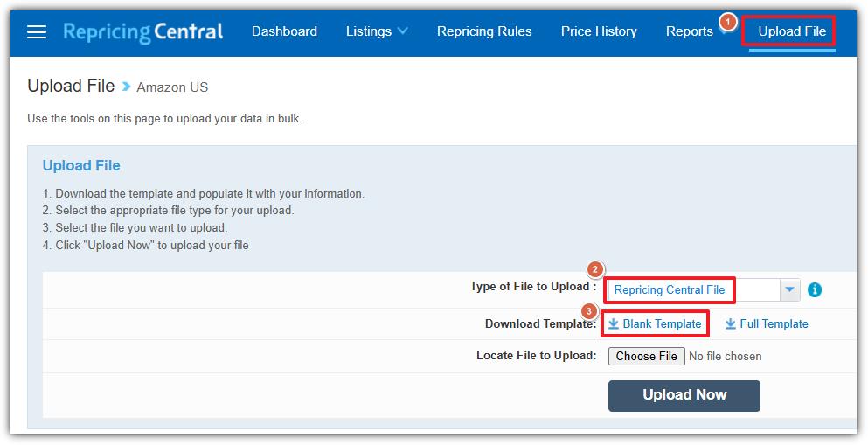This screenshot has width=868, height=445.
Task: Click the Upload Now button
Action: coord(684,395)
